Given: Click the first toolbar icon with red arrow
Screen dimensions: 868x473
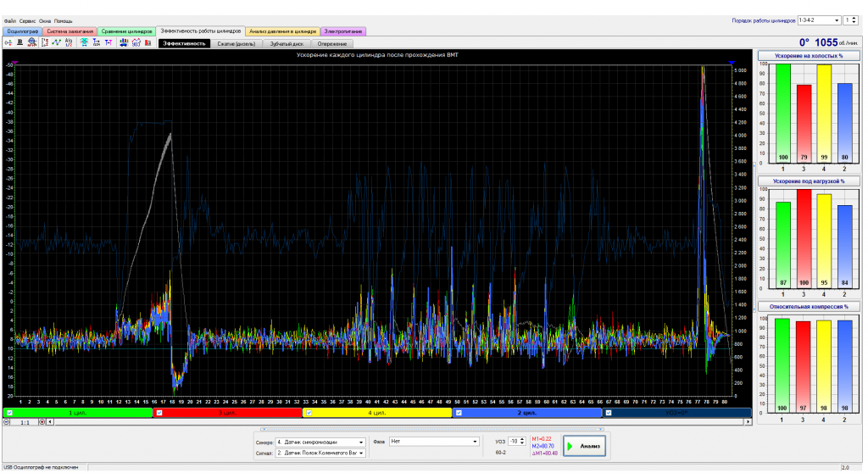Looking at the screenshot, I should 8,42.
